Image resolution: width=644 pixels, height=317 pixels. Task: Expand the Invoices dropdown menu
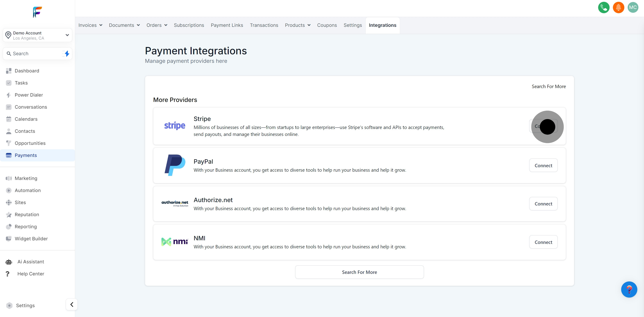pyautogui.click(x=90, y=25)
